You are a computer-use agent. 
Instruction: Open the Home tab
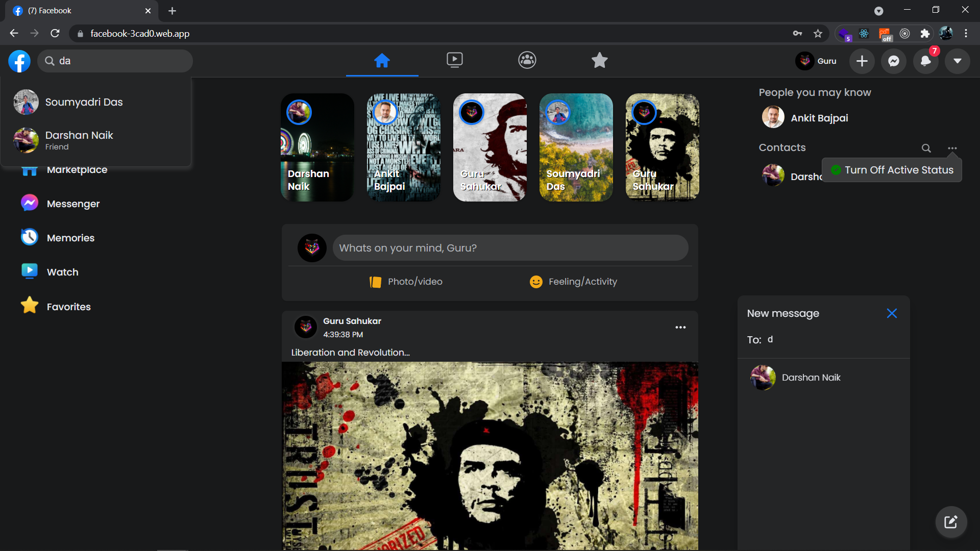click(x=382, y=61)
